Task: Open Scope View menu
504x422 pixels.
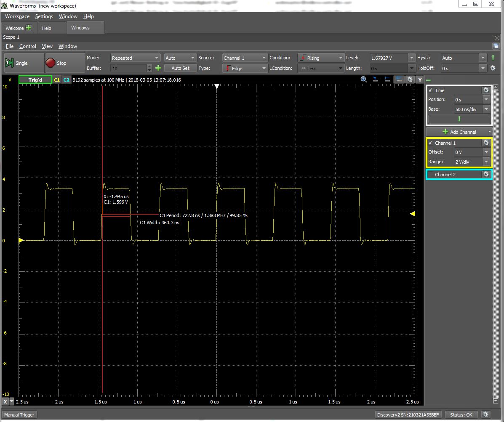Action: (47, 46)
